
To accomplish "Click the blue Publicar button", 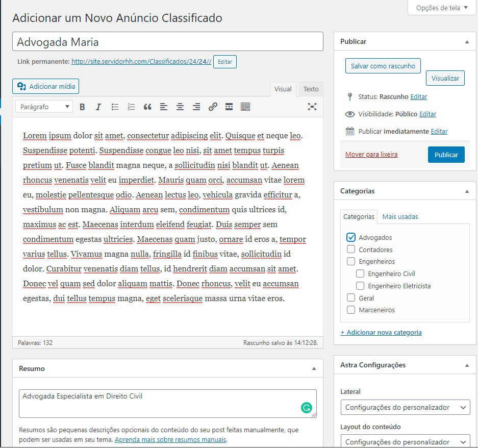I will (x=446, y=155).
